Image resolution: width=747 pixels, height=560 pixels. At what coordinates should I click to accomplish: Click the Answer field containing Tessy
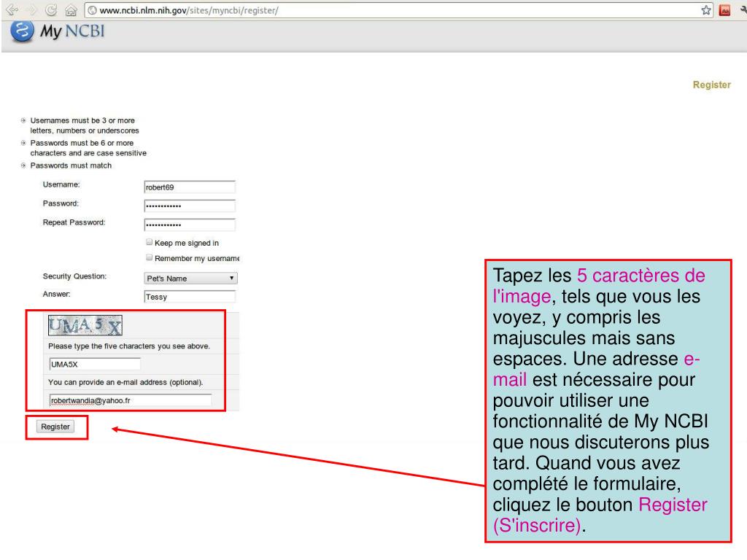point(190,297)
